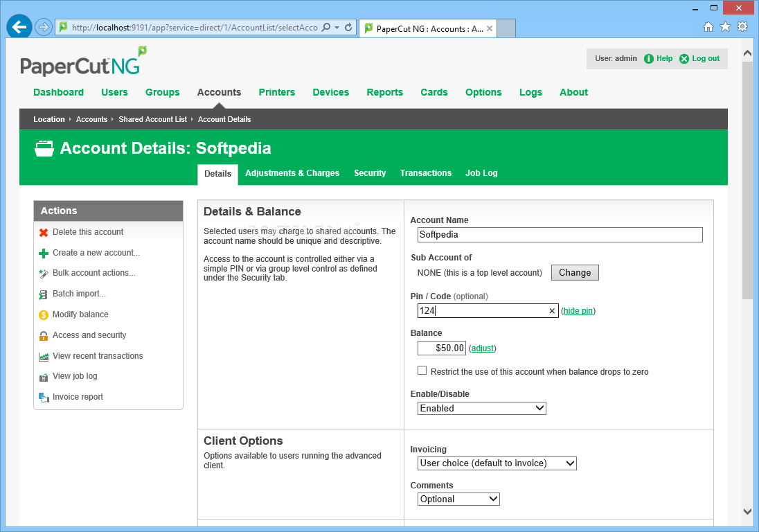
Task: Click the View recent transactions chart icon
Action: pos(44,357)
